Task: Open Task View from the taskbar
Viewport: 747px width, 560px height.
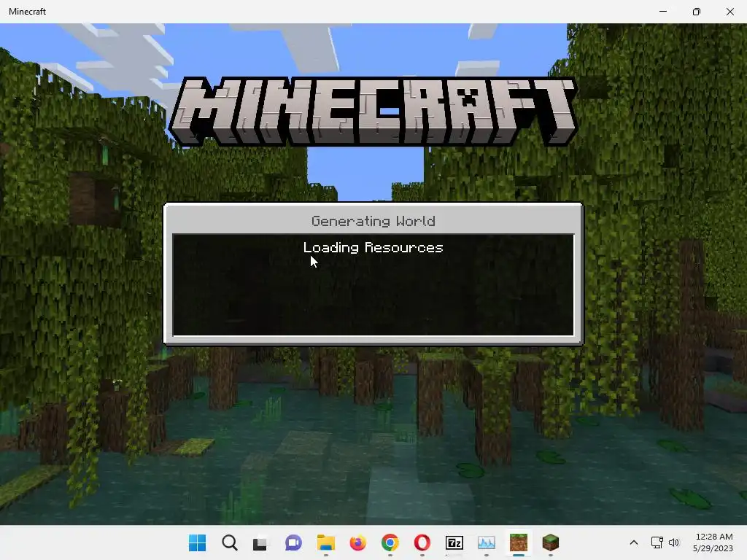Action: coord(260,543)
